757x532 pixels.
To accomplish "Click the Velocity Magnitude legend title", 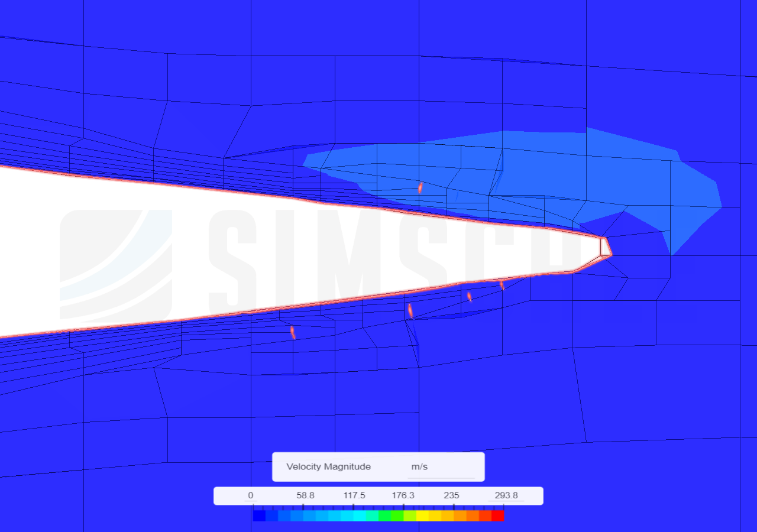I will (328, 466).
